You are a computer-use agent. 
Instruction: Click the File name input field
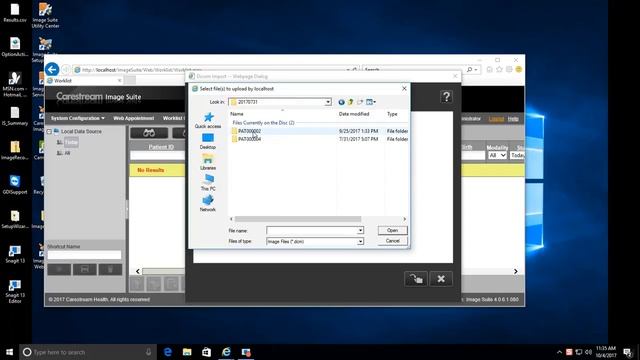tap(312, 231)
